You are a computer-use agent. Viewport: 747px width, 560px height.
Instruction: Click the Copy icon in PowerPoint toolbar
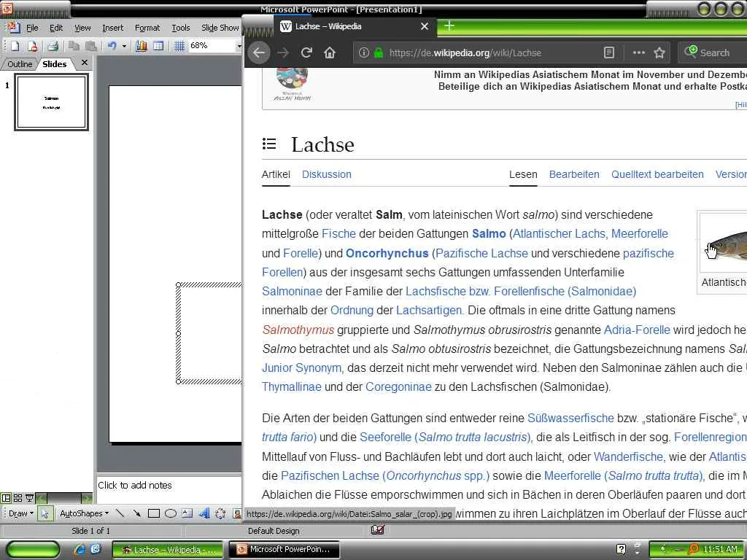(x=74, y=46)
